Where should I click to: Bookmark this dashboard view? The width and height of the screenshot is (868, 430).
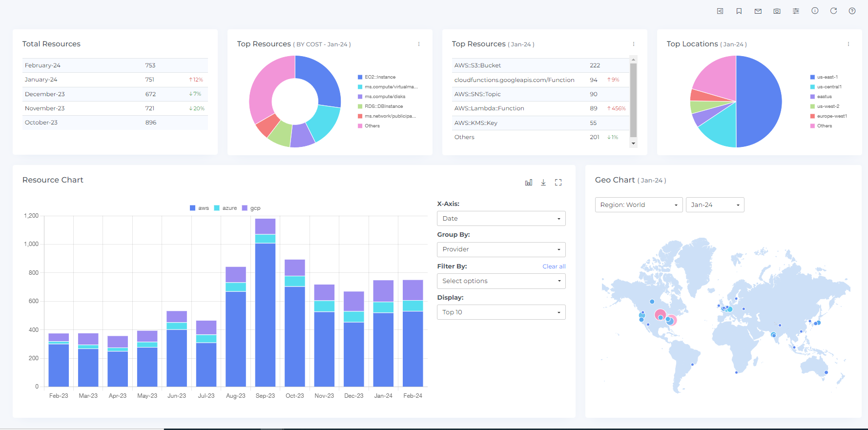click(739, 11)
